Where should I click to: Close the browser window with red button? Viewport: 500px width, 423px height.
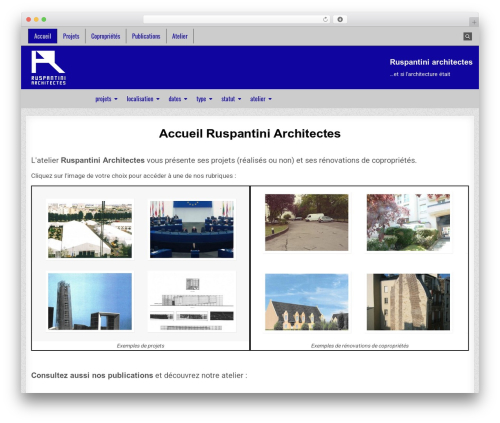point(29,19)
